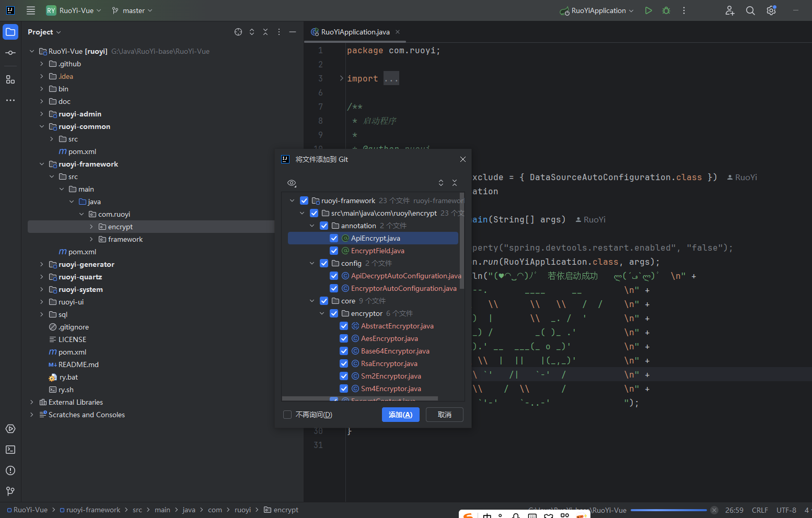812x518 pixels.
Task: Expand the encrypt package in Project tree
Action: (91, 227)
